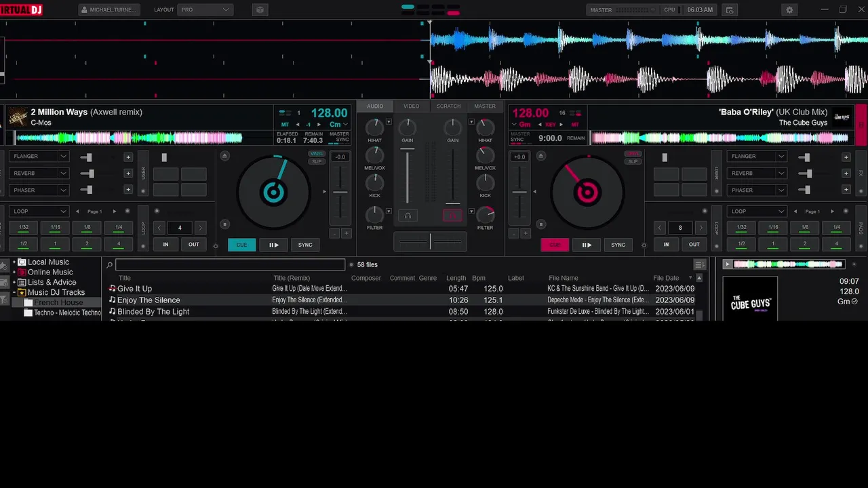Toggle master tempo (MT) on the right deck
Image resolution: width=868 pixels, height=488 pixels.
(x=575, y=125)
